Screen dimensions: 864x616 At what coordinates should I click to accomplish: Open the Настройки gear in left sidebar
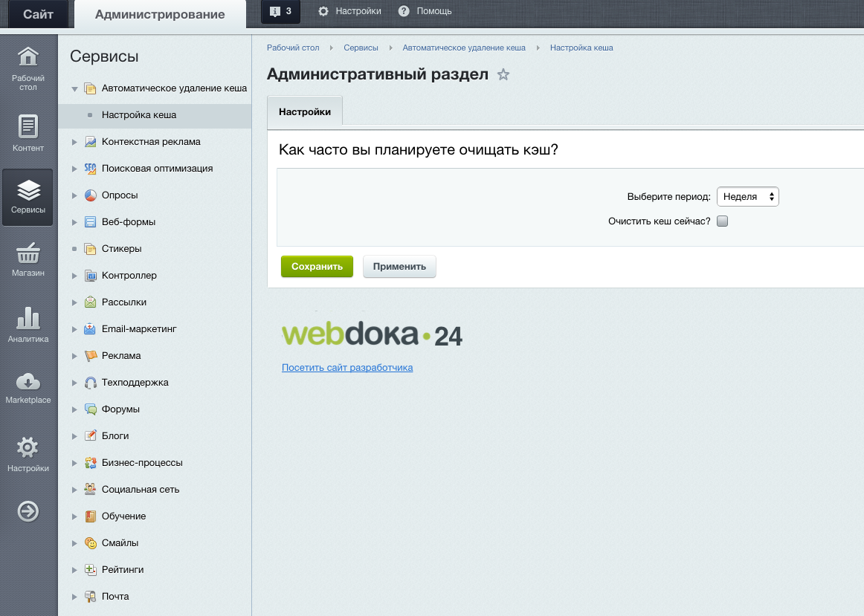click(28, 447)
